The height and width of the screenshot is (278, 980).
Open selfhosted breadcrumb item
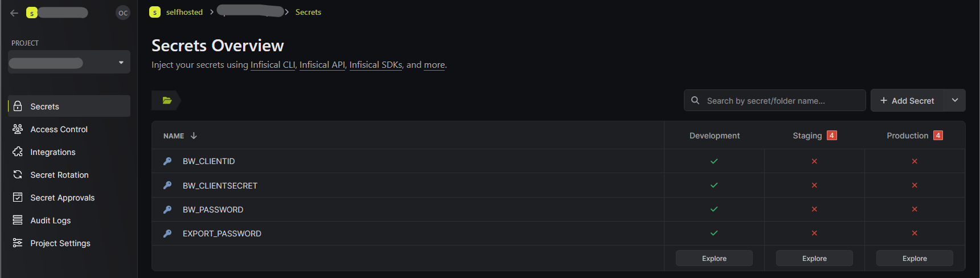(x=184, y=12)
